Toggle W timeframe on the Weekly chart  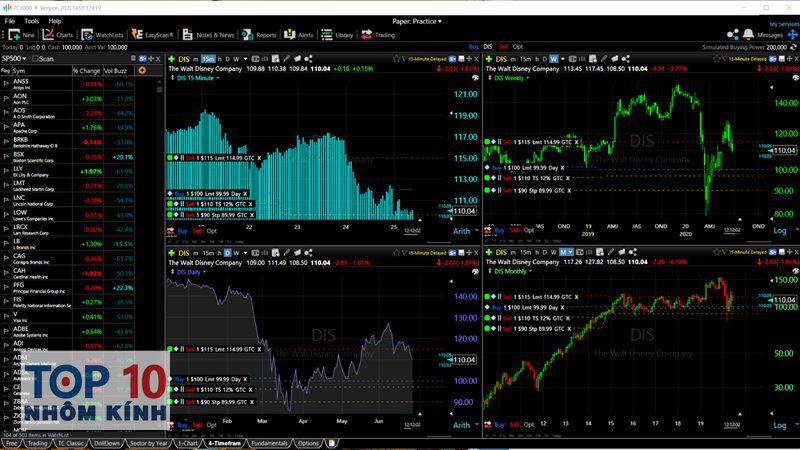554,59
